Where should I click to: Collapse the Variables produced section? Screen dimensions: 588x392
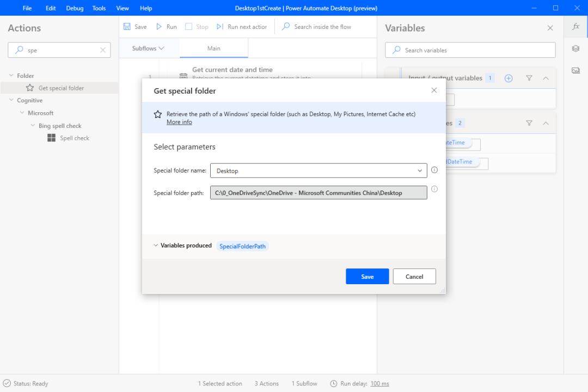coord(156,246)
